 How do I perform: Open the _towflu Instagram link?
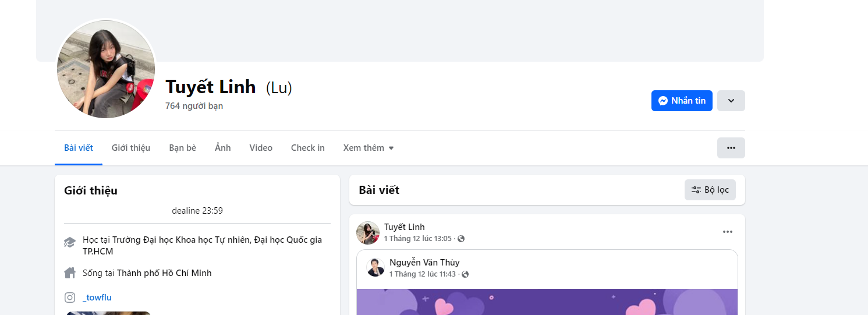[x=97, y=298]
